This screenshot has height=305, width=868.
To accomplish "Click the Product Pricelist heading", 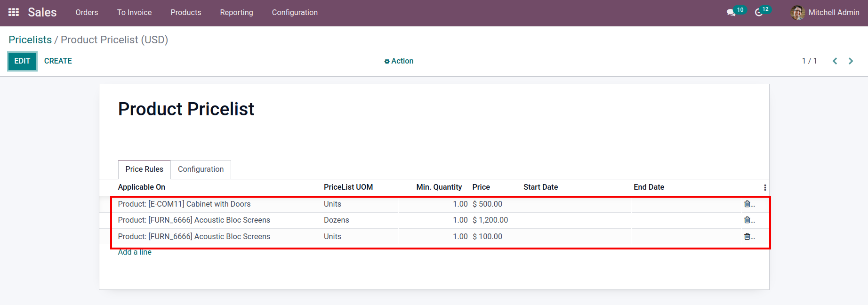I will tap(186, 109).
